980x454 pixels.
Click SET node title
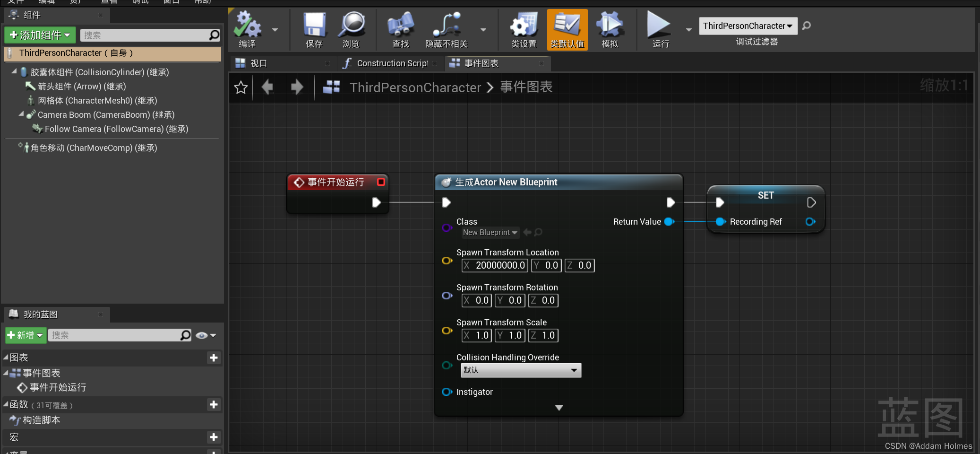[x=766, y=195]
